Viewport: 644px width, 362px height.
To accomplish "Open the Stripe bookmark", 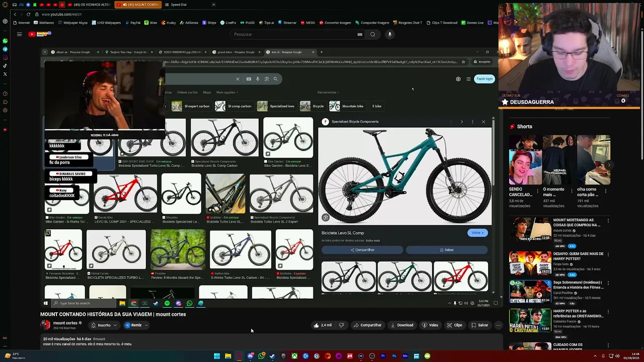I will tap(209, 23).
